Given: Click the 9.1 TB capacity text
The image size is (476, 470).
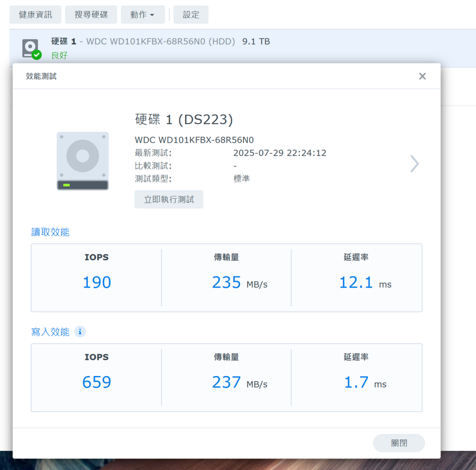Looking at the screenshot, I should click(x=256, y=41).
